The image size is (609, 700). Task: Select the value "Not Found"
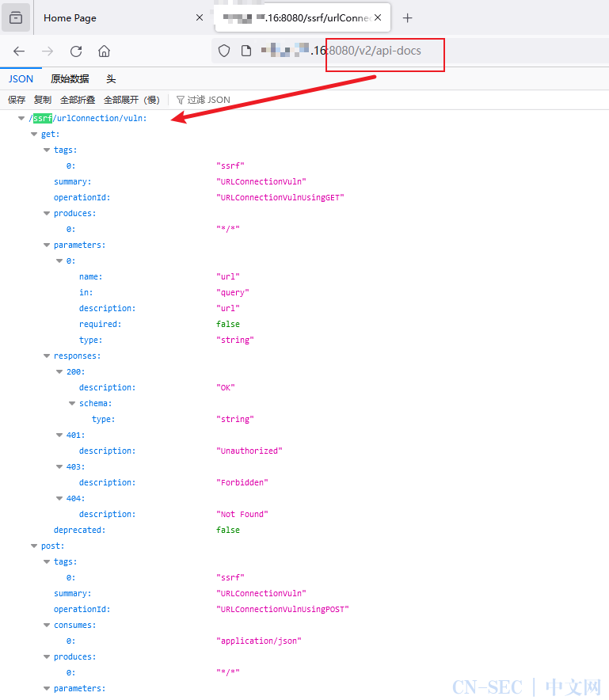click(x=242, y=514)
